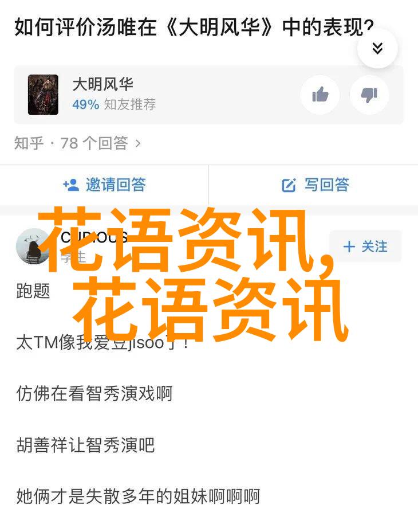The height and width of the screenshot is (532, 418).
Task: Tap the thumbs-down dislike icon
Action: point(369,95)
